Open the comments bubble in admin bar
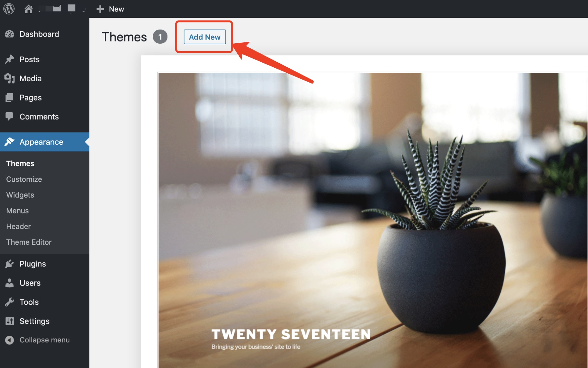 (x=72, y=9)
